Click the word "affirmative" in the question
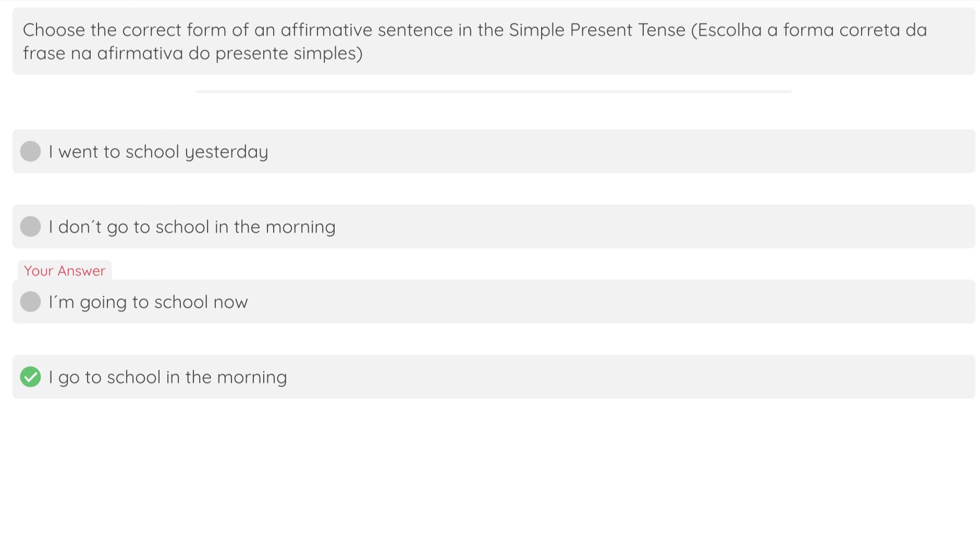 click(326, 30)
